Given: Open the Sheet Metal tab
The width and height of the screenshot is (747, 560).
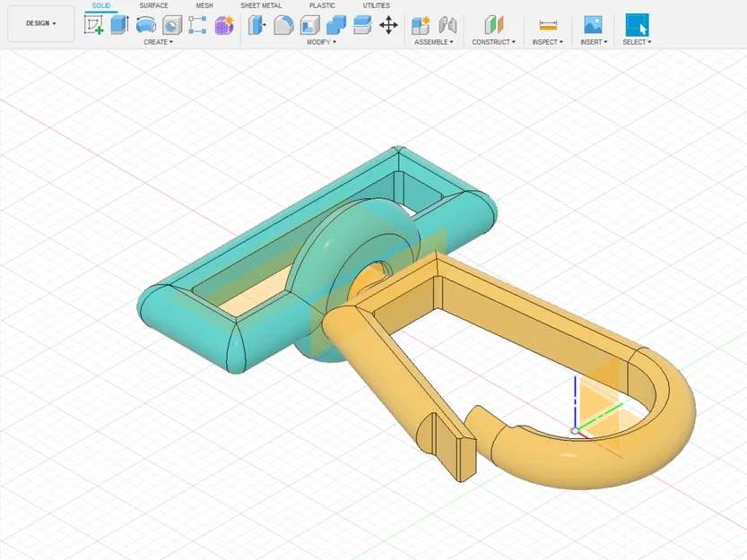Looking at the screenshot, I should (x=261, y=5).
